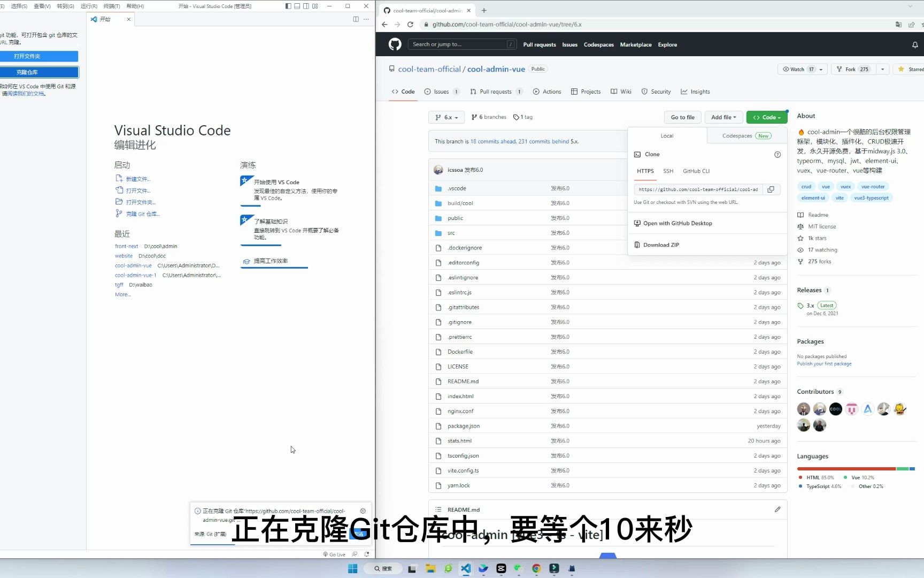Share this page from the address bar icon
Image resolution: width=924 pixels, height=578 pixels.
pyautogui.click(x=911, y=24)
